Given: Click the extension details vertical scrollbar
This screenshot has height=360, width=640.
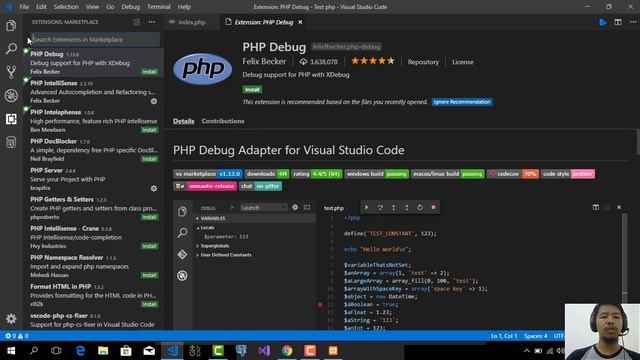Looking at the screenshot, I should coord(638,142).
